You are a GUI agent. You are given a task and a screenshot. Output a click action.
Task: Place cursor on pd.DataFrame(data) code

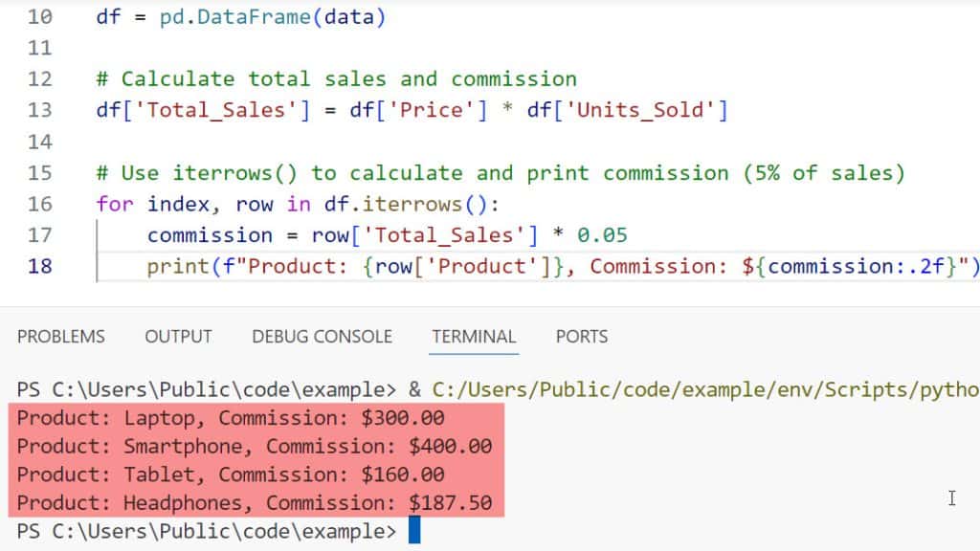coord(265,17)
